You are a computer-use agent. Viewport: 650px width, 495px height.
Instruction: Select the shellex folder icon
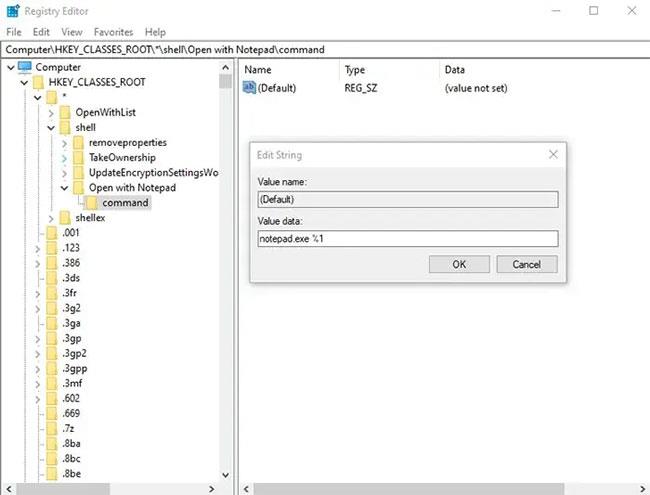tap(65, 218)
